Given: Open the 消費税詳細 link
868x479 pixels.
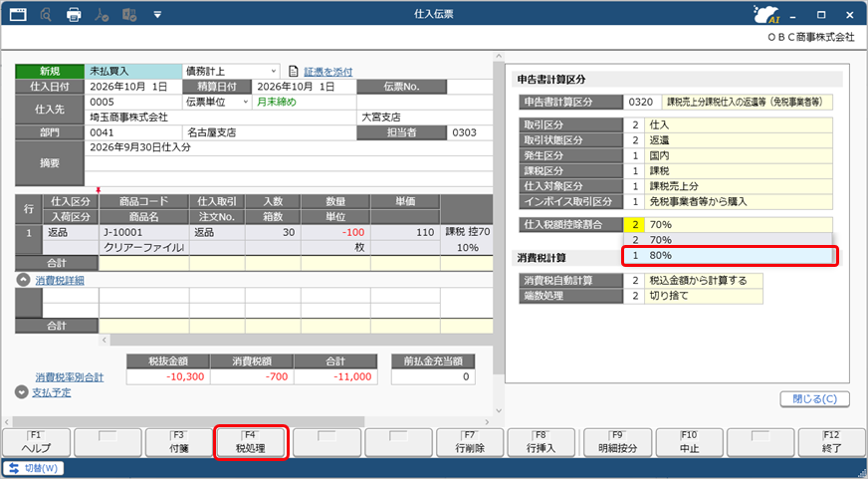Looking at the screenshot, I should coord(60,281).
